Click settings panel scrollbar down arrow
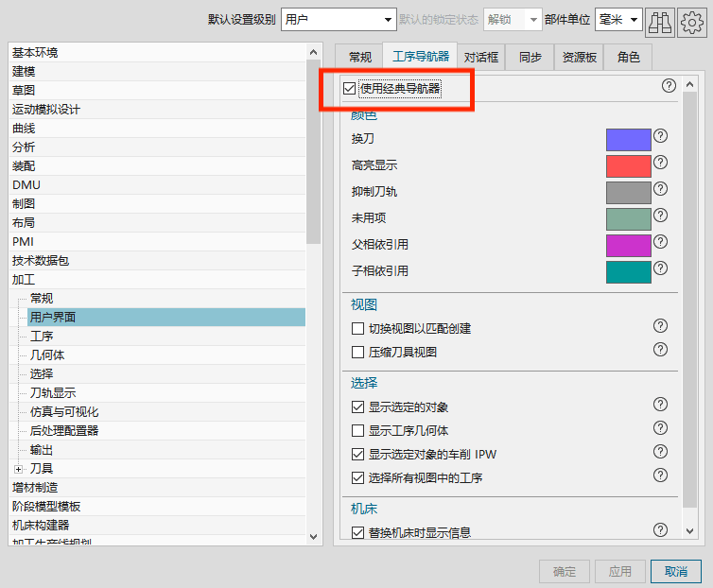Viewport: 713px width, 588px height. point(689,530)
